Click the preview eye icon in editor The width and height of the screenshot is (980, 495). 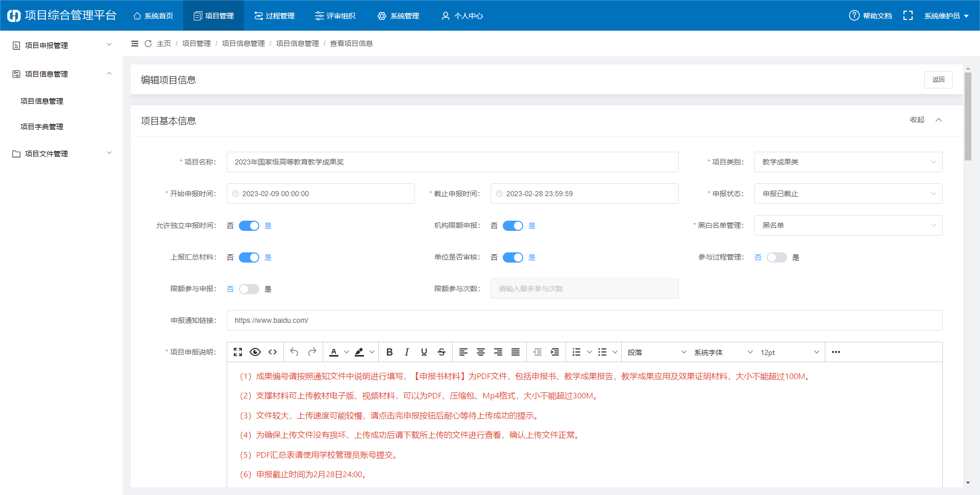(255, 352)
